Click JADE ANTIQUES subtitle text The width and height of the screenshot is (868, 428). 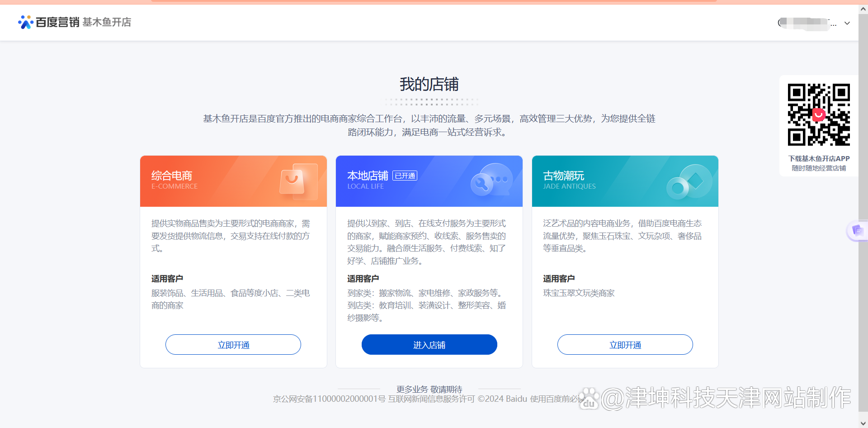[x=569, y=186]
